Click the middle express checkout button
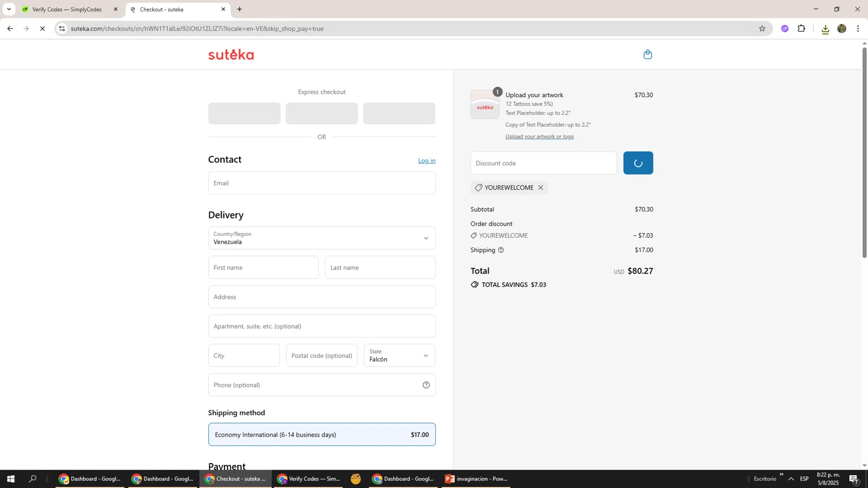Screen dimensions: 868x488 (x=322, y=113)
